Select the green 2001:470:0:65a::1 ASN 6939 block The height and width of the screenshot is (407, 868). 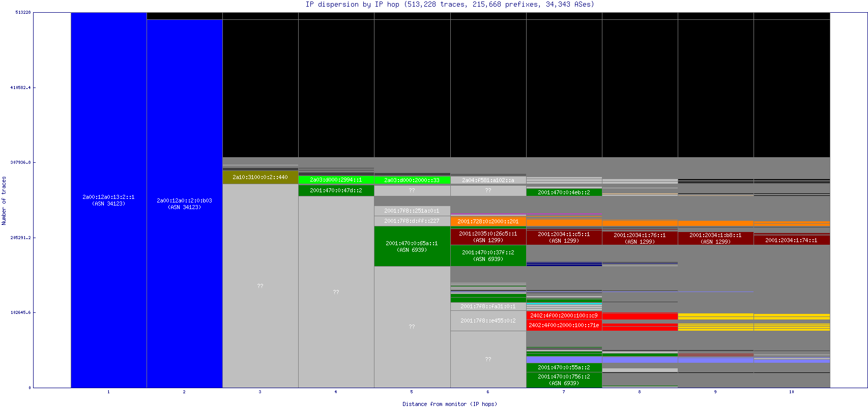[x=412, y=246]
